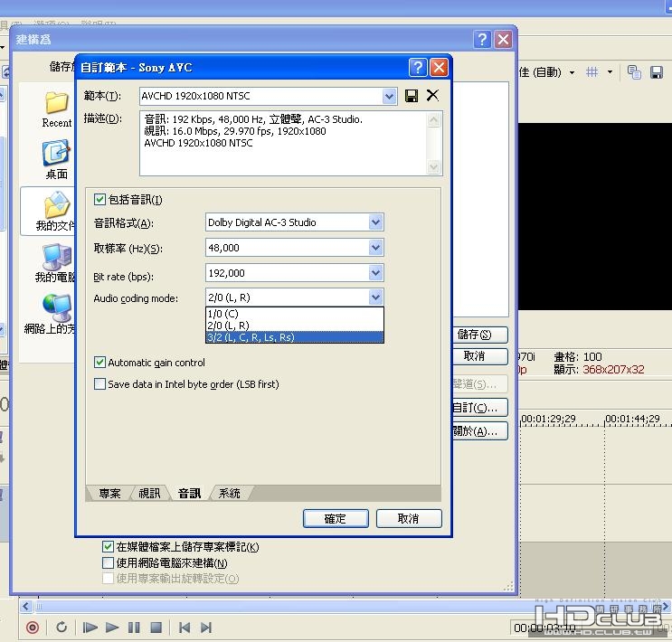The image size is (672, 642).
Task: Choose 3/2 (L, C, R, Ls, Rs) option
Action: [295, 337]
